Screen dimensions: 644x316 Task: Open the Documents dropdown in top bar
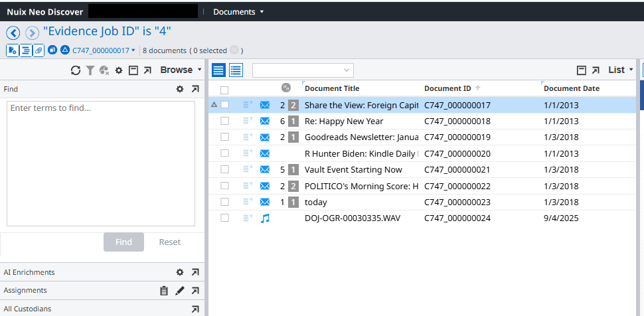[238, 12]
